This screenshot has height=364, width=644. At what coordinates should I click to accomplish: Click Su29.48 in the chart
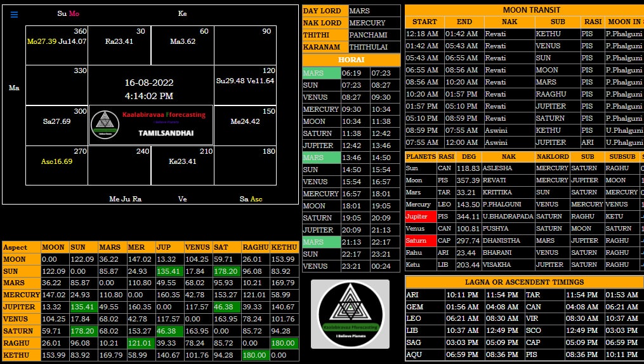[230, 81]
